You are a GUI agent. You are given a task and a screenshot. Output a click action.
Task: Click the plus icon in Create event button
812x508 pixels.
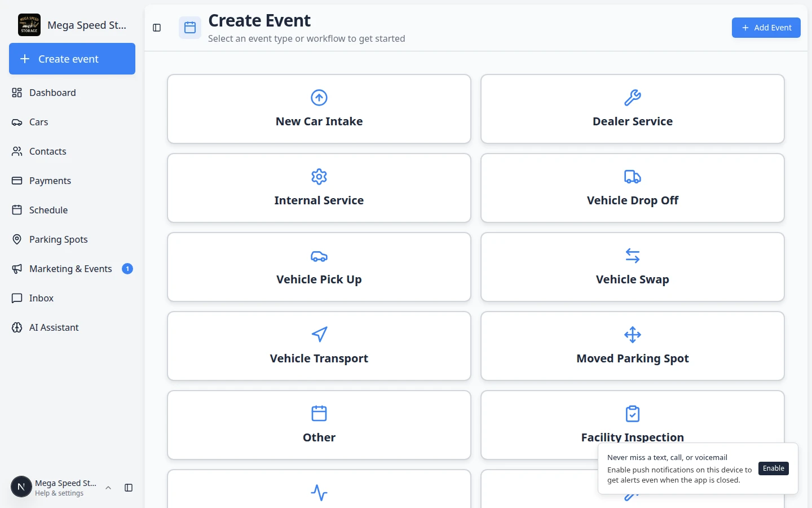point(25,59)
